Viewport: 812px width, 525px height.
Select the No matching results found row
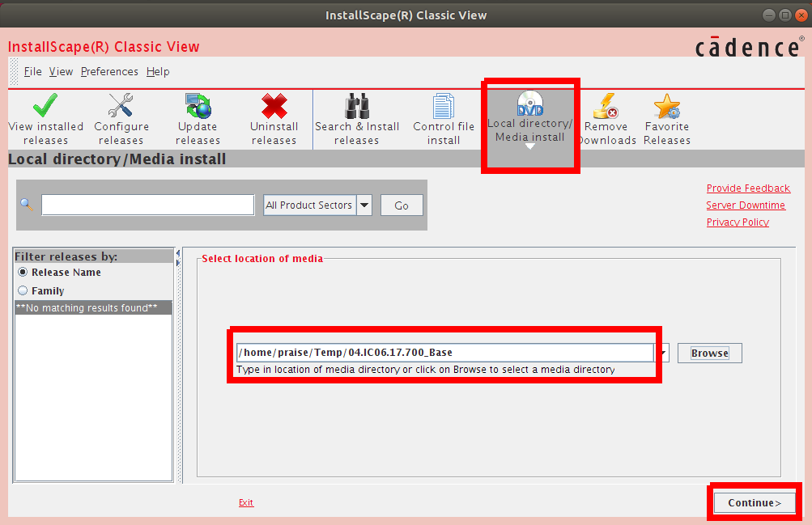click(x=93, y=307)
